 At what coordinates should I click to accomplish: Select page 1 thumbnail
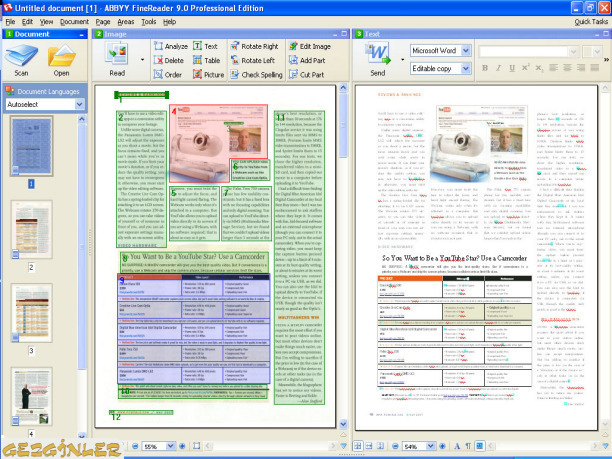coord(31,146)
